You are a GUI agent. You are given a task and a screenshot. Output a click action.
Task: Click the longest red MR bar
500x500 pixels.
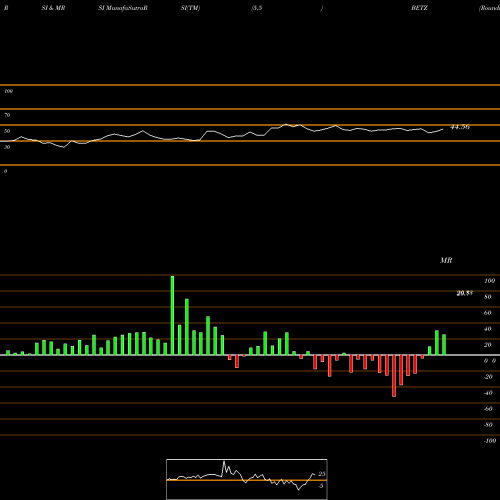394,376
